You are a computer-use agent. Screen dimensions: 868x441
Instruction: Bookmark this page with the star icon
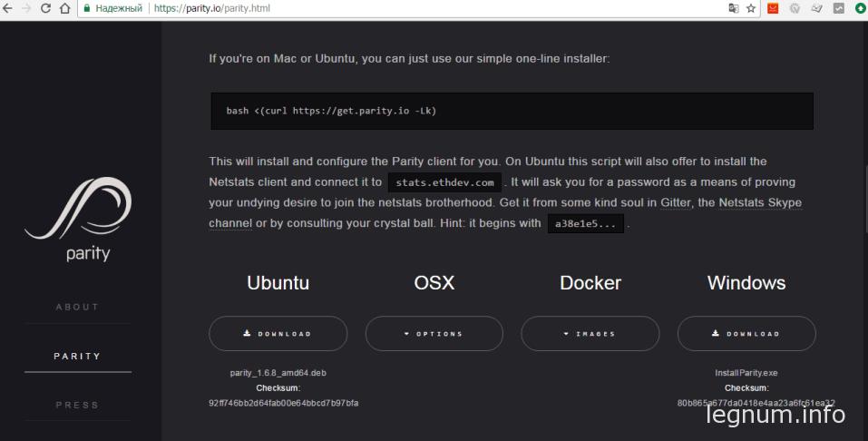[751, 8]
